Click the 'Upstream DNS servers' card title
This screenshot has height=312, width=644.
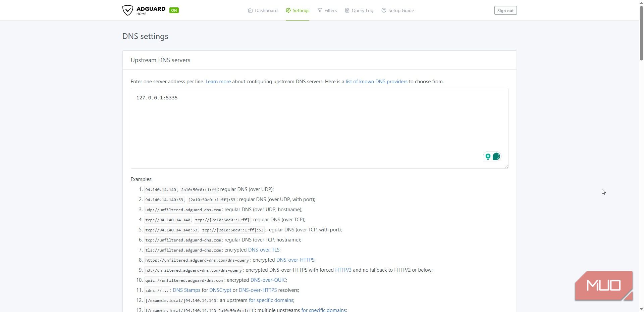[x=160, y=60]
